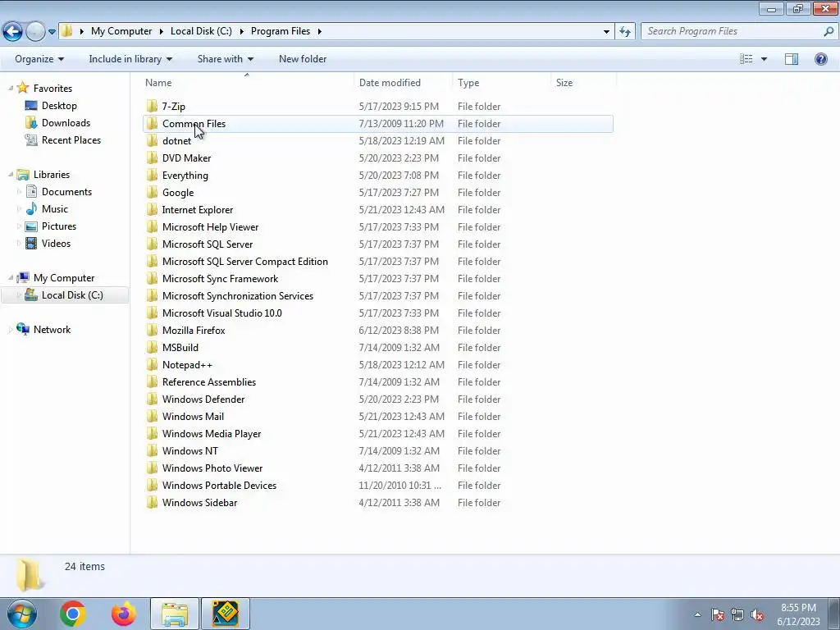Collapse the My Computer tree node
Image resolution: width=840 pixels, height=630 pixels.
pos(11,277)
